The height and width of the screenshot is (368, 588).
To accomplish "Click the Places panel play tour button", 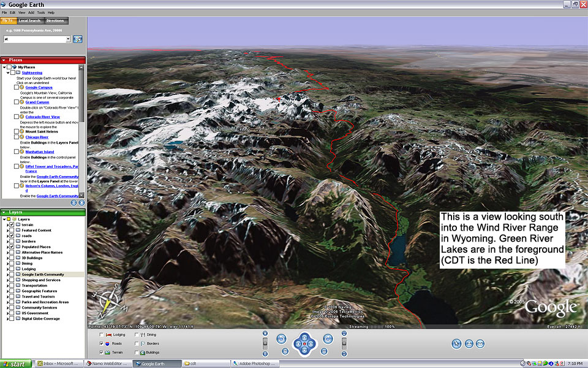I will click(74, 203).
